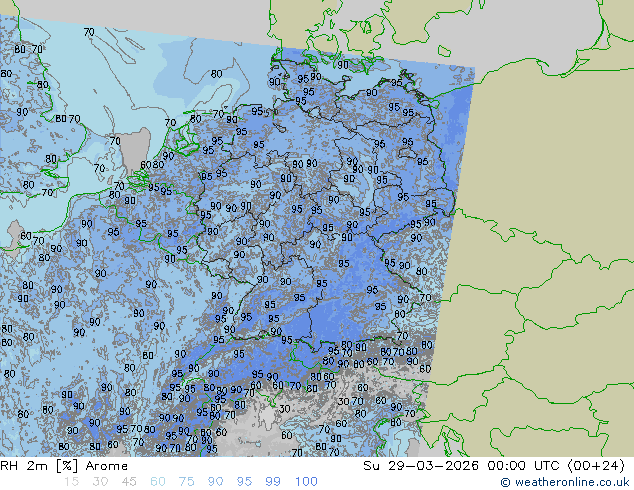Select the legend value 99

point(273,482)
